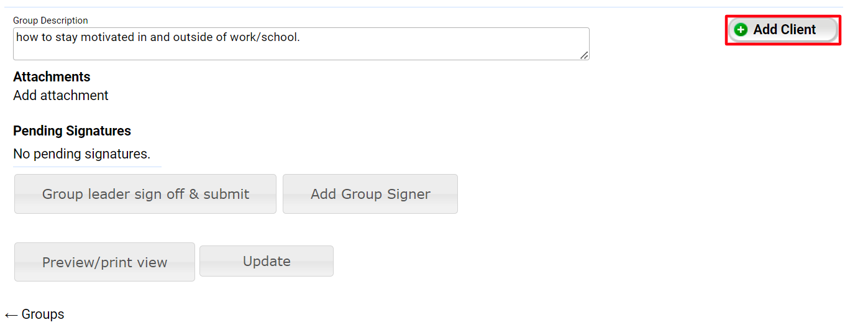Select the Attachments section heading

(x=52, y=77)
